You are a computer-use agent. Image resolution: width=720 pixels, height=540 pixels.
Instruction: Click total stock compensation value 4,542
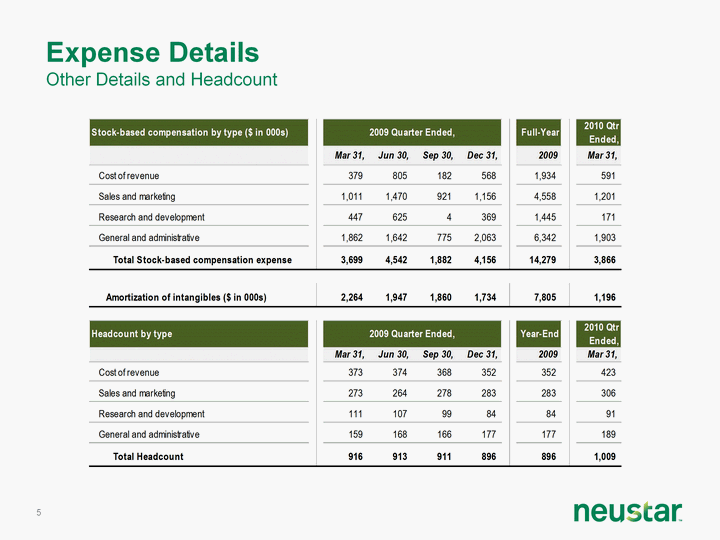396,260
